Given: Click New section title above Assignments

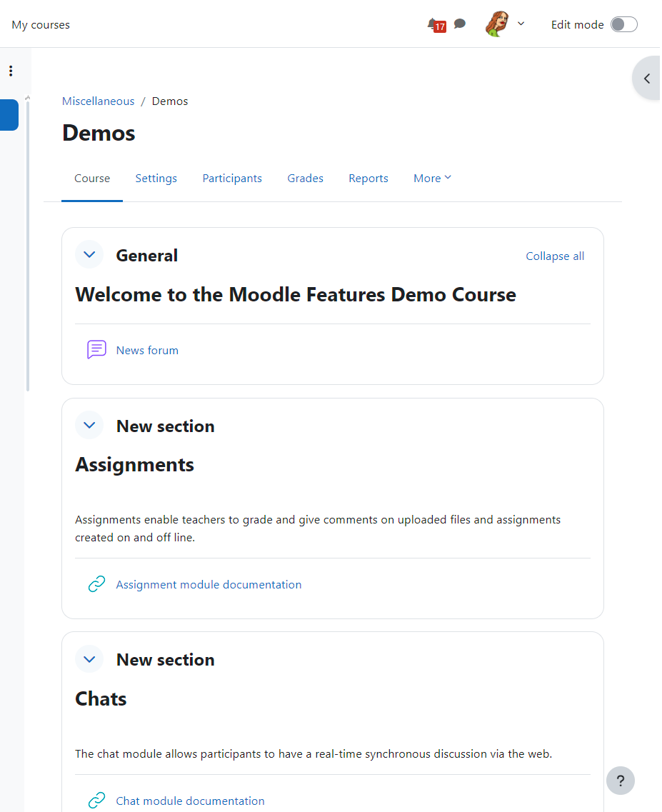Looking at the screenshot, I should click(165, 426).
